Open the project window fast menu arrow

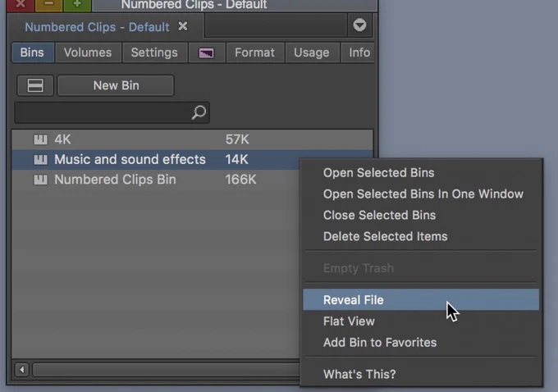[359, 25]
